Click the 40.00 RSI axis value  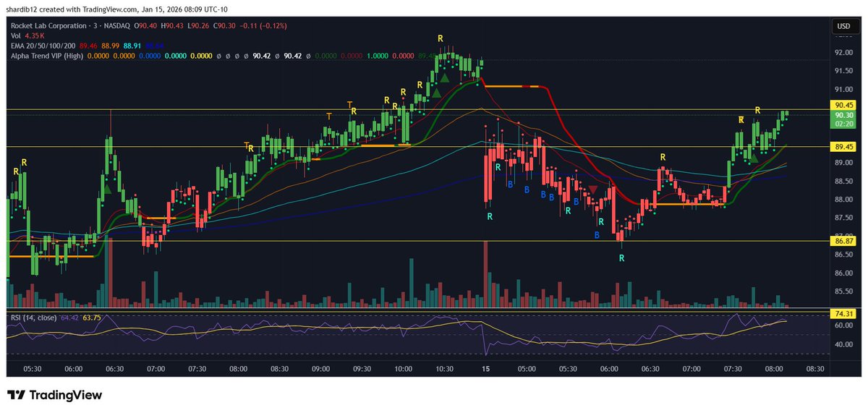[843, 345]
